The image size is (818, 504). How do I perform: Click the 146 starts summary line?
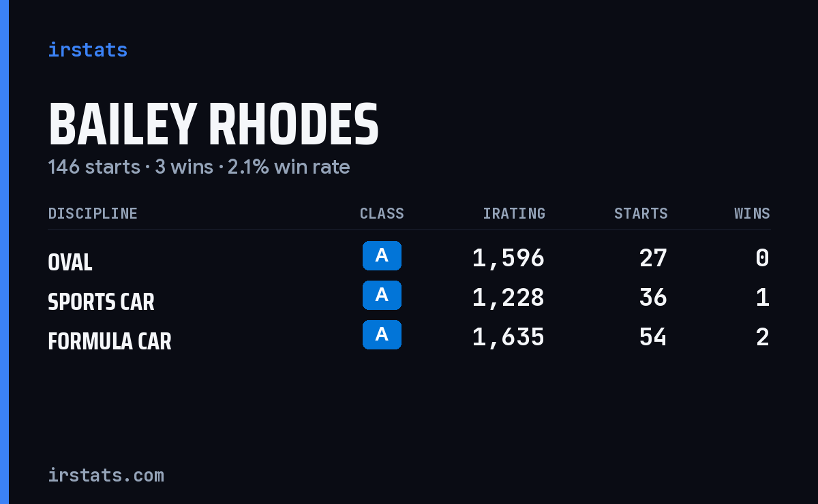[x=199, y=167]
